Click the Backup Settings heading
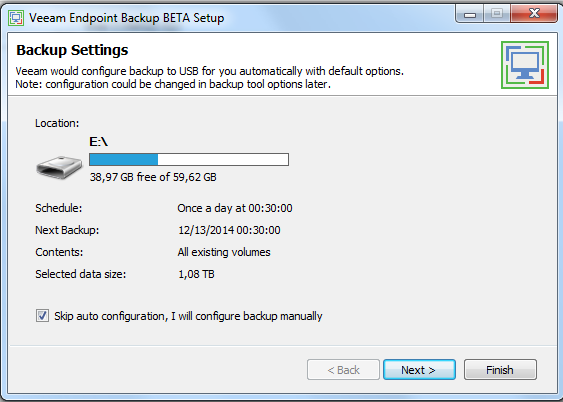This screenshot has width=563, height=402. point(72,50)
